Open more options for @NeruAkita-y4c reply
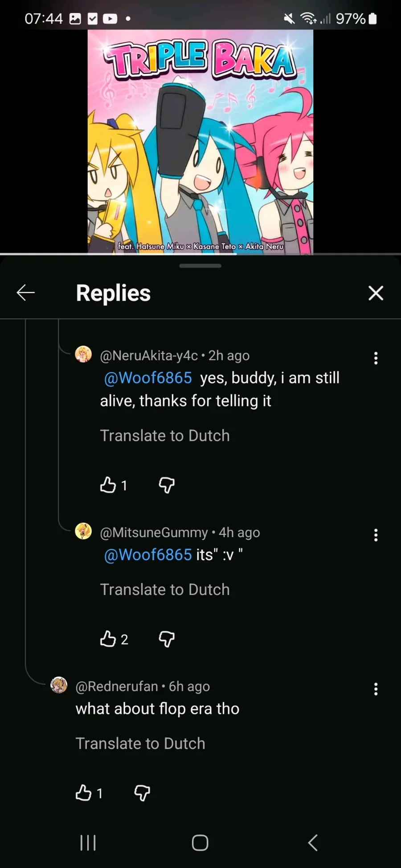This screenshot has height=868, width=401. pos(376,358)
